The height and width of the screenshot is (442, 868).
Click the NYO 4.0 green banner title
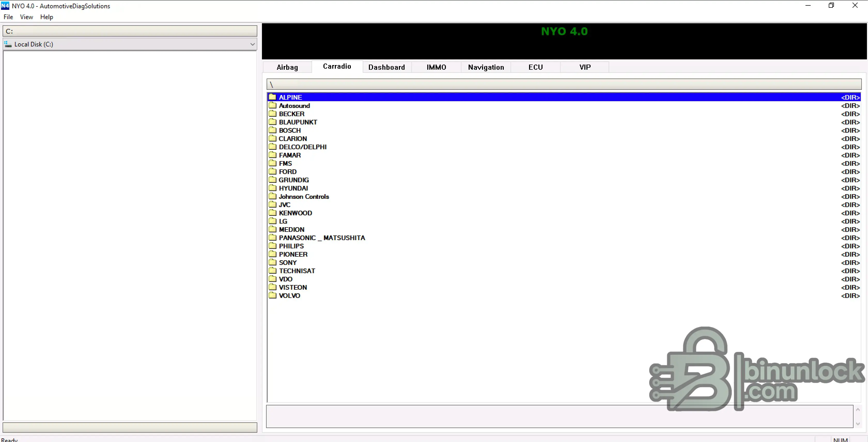[564, 31]
